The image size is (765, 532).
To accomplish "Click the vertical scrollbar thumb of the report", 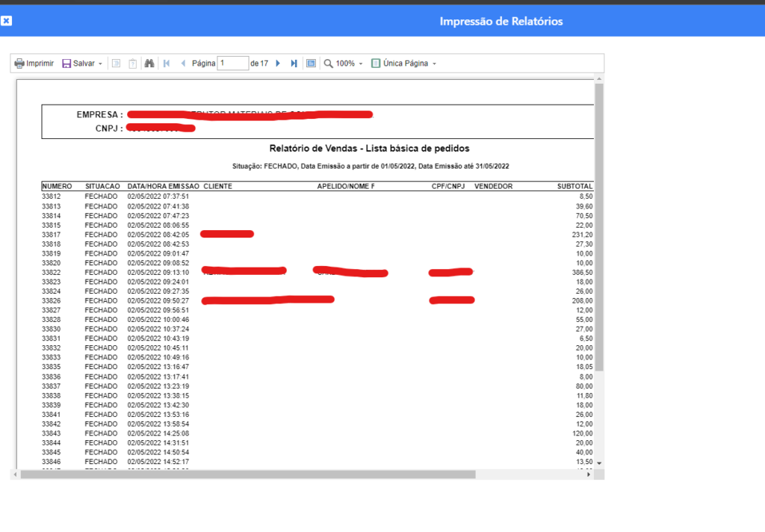I will 599,224.
